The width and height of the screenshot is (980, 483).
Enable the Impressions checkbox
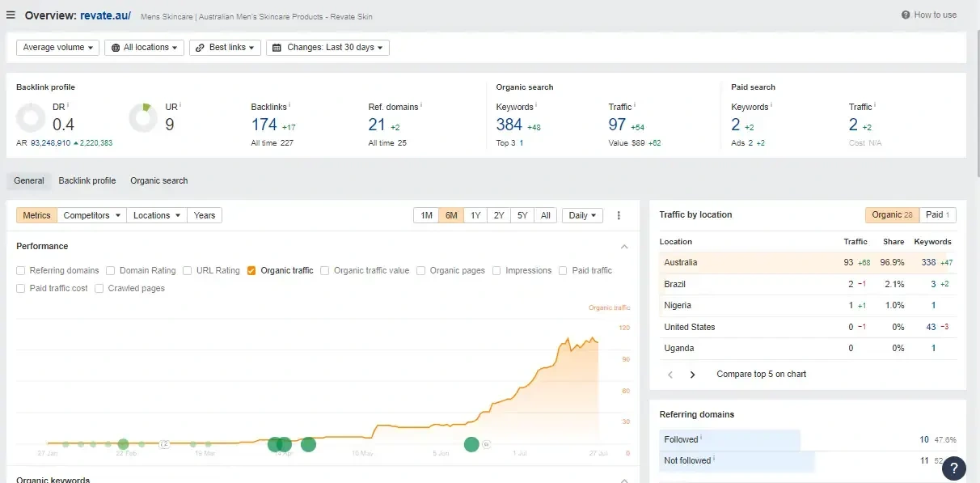[x=497, y=271]
